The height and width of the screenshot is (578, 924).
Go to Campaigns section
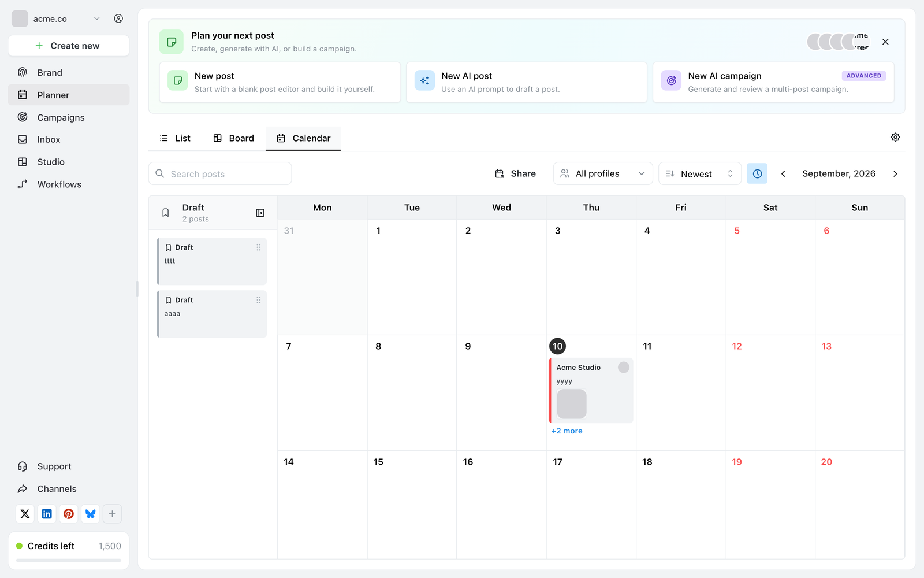(69, 117)
